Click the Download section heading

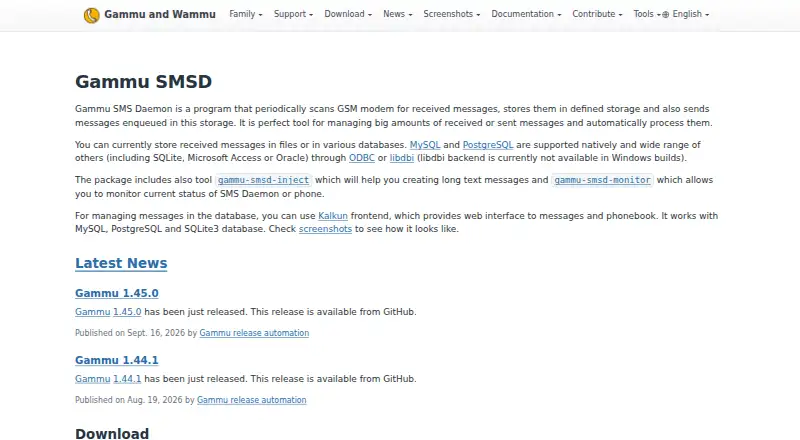coord(112,433)
